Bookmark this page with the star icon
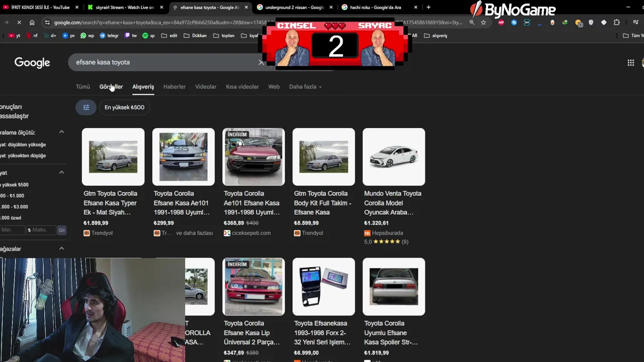The width and height of the screenshot is (644, 362). click(x=484, y=23)
